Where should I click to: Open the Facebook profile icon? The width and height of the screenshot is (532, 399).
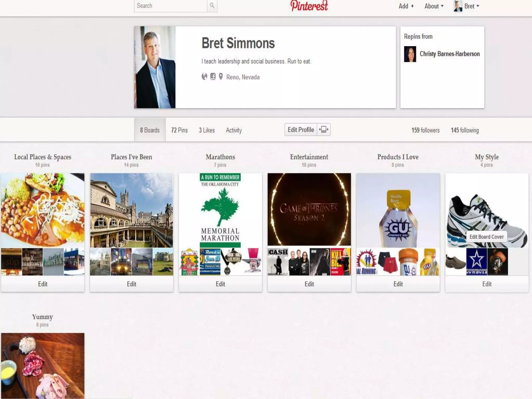tap(213, 76)
